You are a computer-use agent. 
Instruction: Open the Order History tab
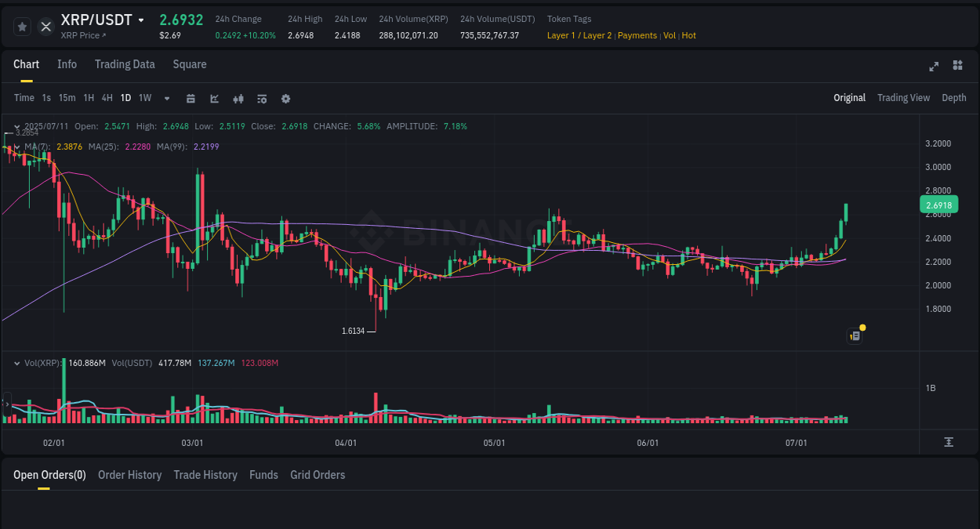tap(129, 475)
